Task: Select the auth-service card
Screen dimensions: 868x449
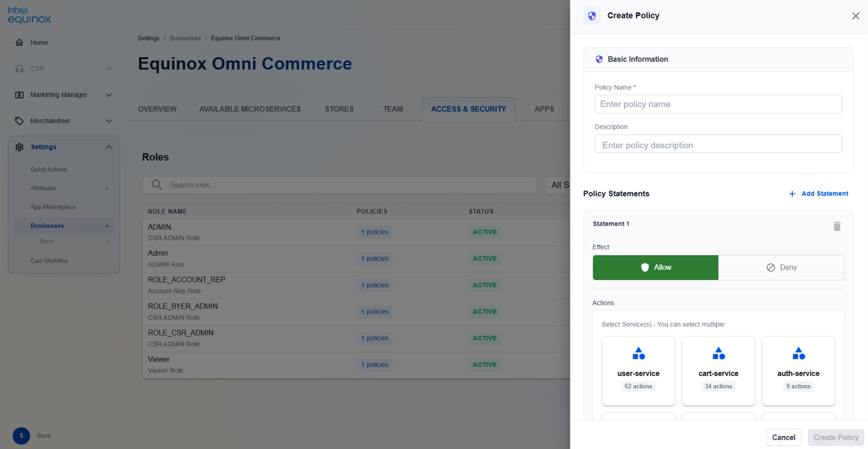Action: 798,371
